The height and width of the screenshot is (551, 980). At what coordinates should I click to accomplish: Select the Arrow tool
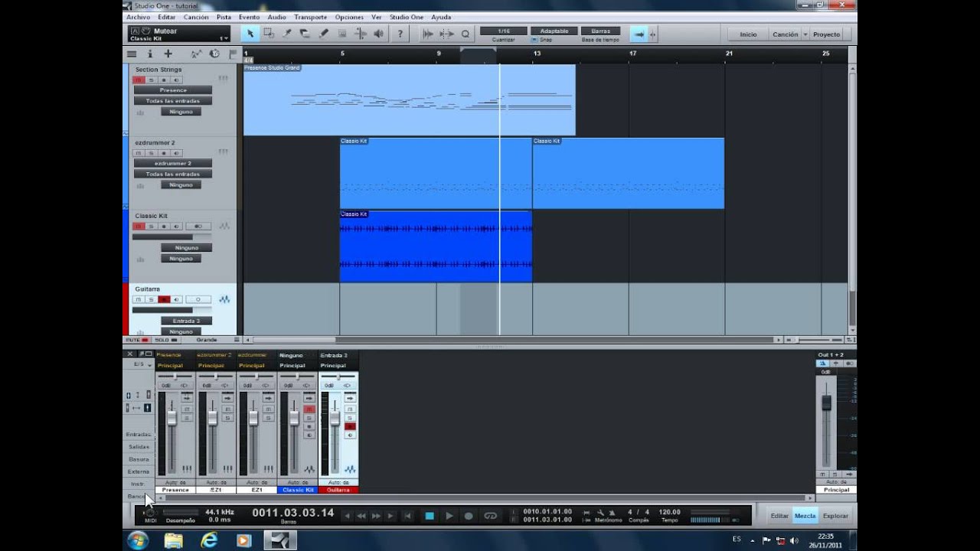click(250, 34)
